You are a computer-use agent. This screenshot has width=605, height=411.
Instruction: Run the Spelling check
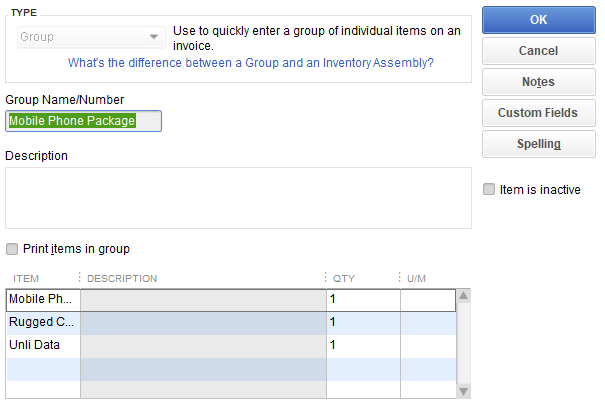pos(538,144)
